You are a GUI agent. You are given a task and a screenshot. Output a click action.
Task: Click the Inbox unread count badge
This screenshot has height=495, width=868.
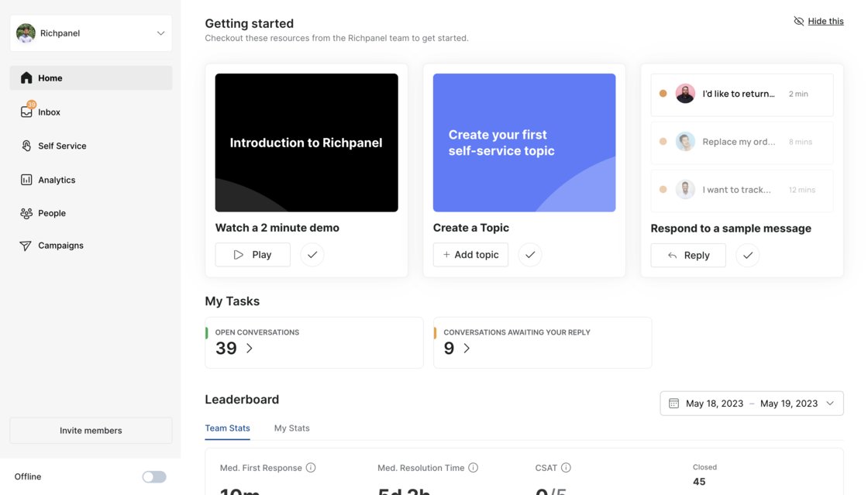(x=32, y=105)
